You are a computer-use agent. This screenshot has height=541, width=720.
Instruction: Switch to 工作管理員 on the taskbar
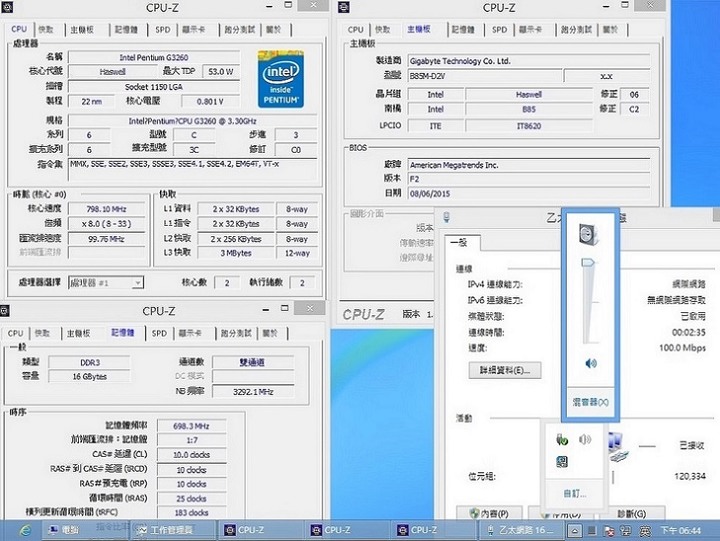(173, 530)
